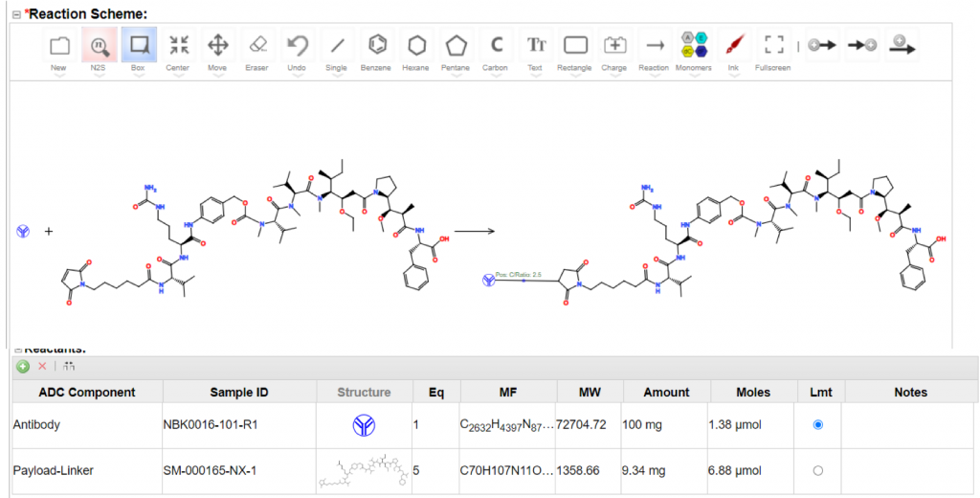
Task: Click the green add reactant button
Action: pyautogui.click(x=23, y=367)
